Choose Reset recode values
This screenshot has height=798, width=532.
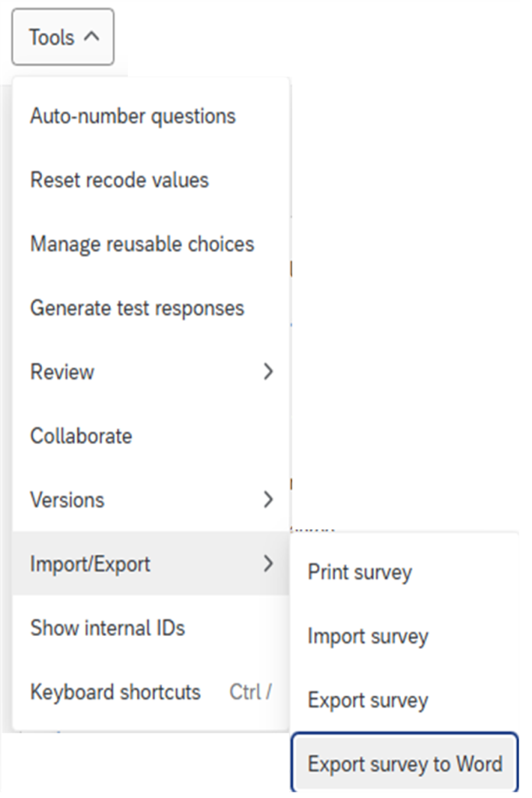pyautogui.click(x=119, y=180)
